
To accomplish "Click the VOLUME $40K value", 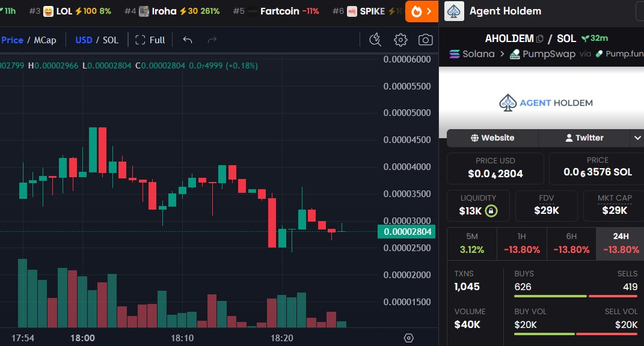I will [x=467, y=324].
